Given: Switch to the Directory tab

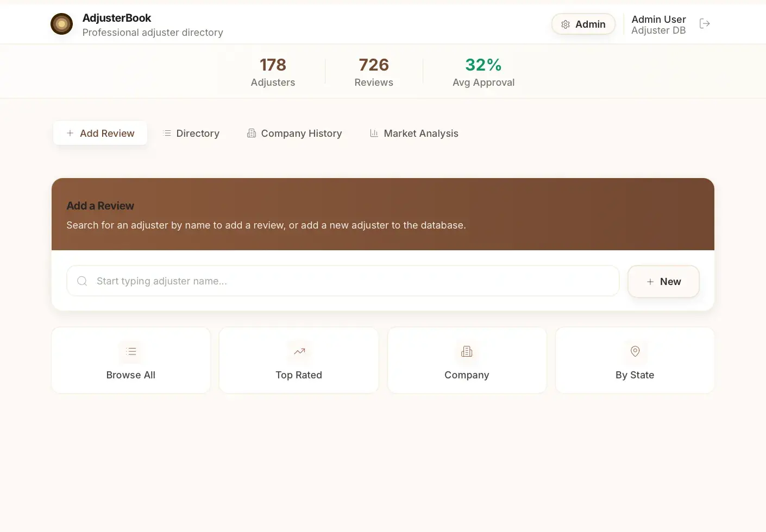Looking at the screenshot, I should (x=191, y=133).
